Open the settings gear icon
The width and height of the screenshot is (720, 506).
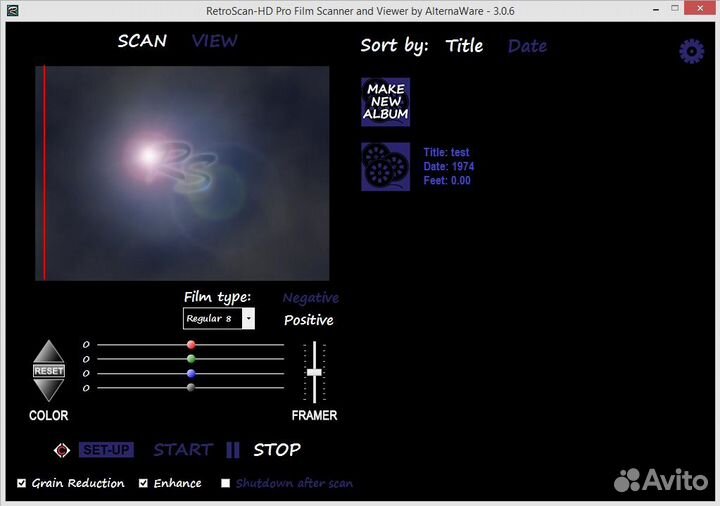point(691,52)
